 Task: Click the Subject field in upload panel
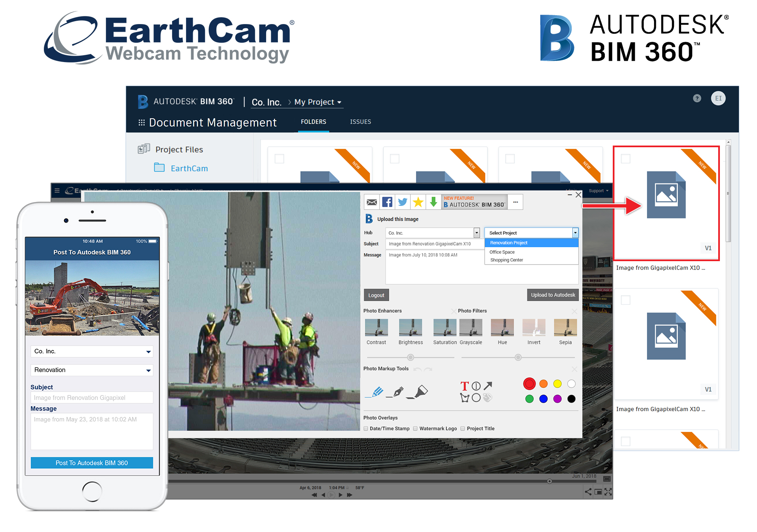(435, 244)
